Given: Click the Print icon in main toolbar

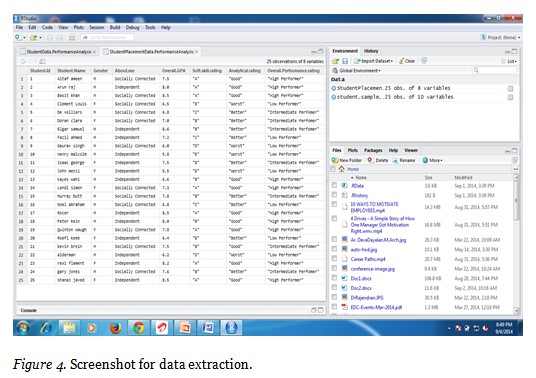Looking at the screenshot, I should pyautogui.click(x=72, y=37).
